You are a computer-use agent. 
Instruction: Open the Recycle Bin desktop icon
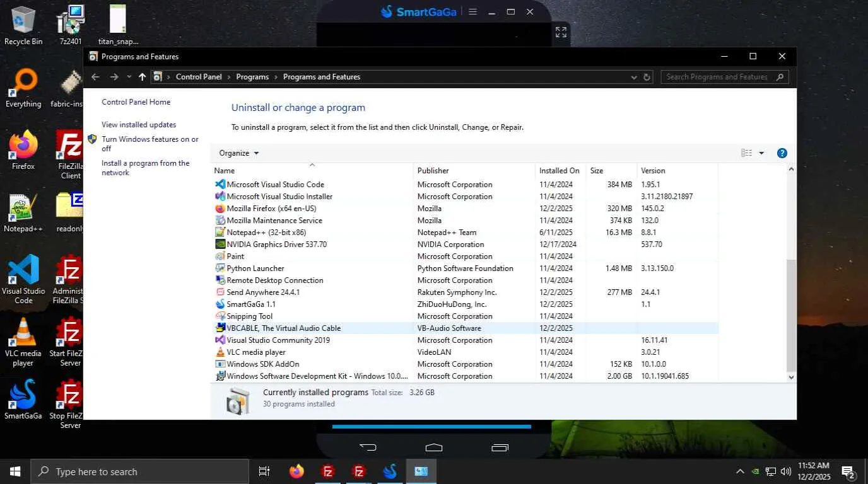click(23, 25)
